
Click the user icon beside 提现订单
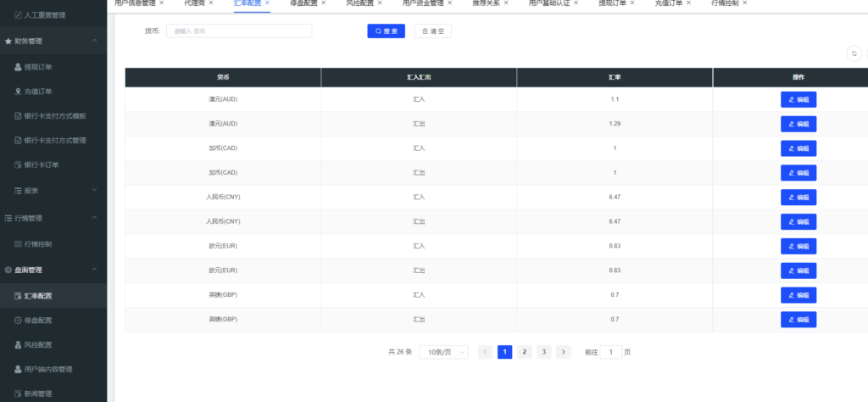pos(18,67)
